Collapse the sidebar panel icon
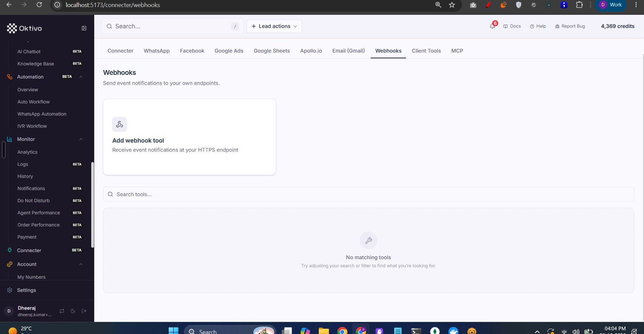 pos(84,28)
